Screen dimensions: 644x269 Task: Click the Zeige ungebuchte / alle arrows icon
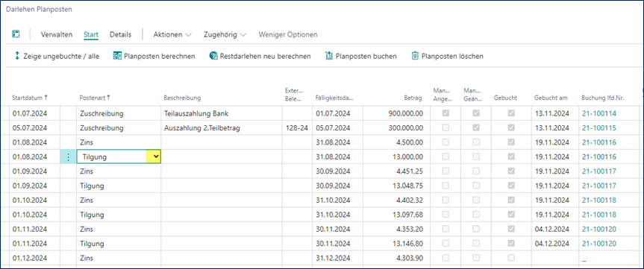(17, 56)
